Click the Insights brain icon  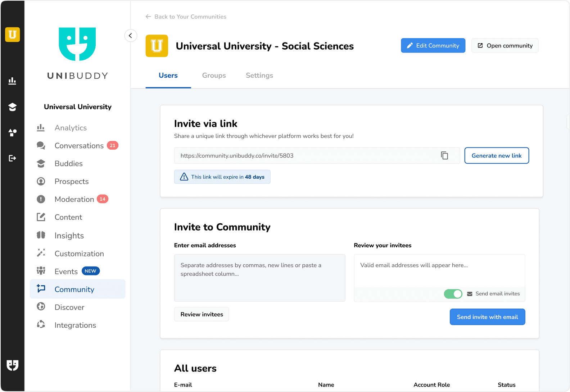pyautogui.click(x=41, y=235)
